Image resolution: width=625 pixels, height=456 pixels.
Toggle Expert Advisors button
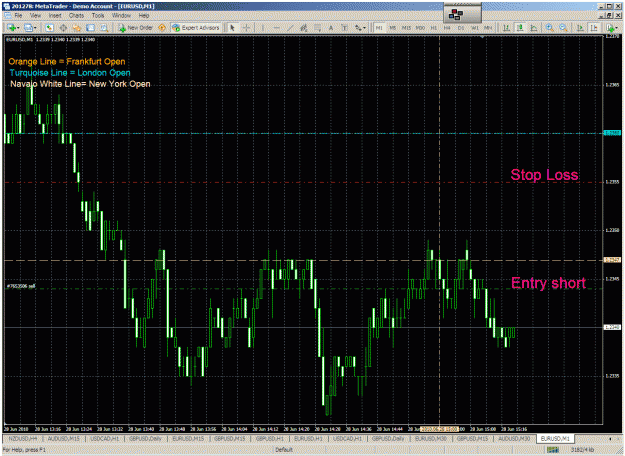196,28
